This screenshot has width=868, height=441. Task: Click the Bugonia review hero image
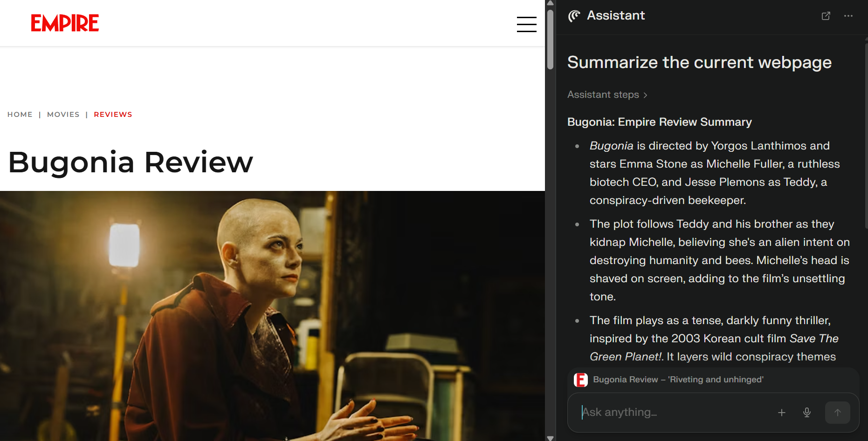tap(272, 316)
